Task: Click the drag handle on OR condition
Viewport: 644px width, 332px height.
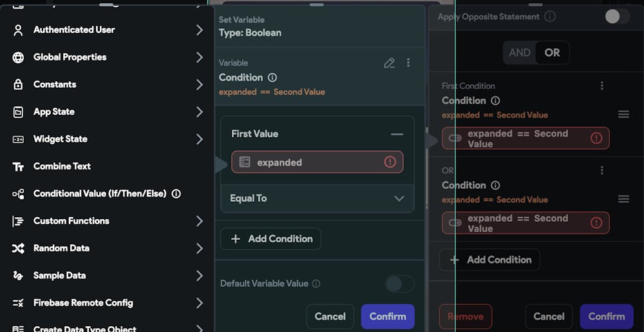Action: coord(623,199)
